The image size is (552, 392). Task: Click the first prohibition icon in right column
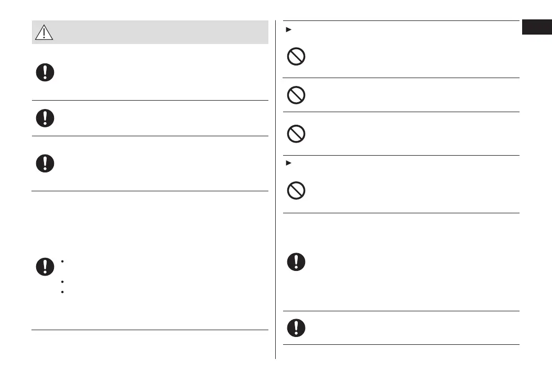[x=296, y=57]
